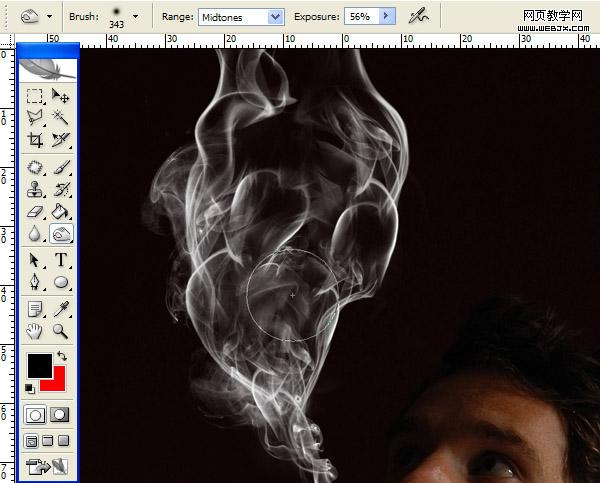Switch to Standard editing mode

(x=35, y=415)
